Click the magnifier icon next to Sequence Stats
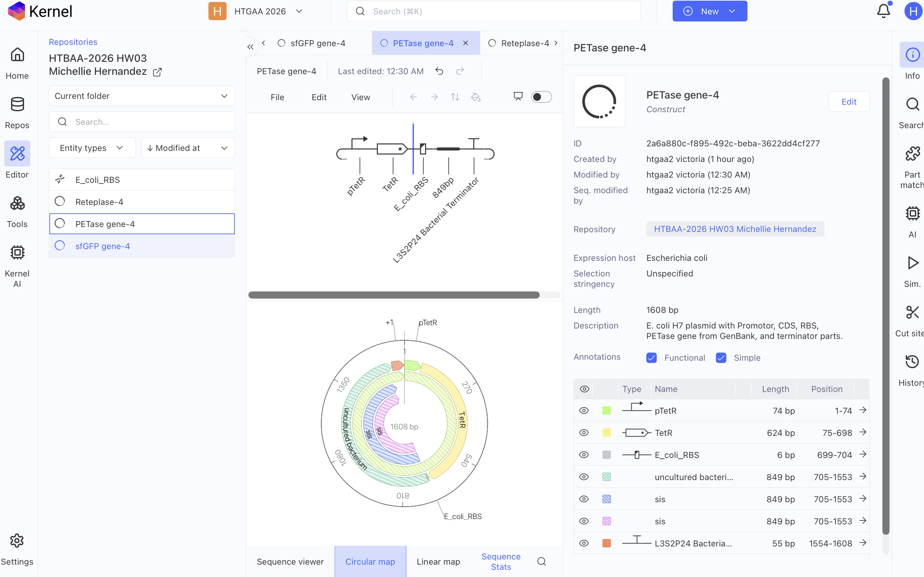 click(542, 561)
